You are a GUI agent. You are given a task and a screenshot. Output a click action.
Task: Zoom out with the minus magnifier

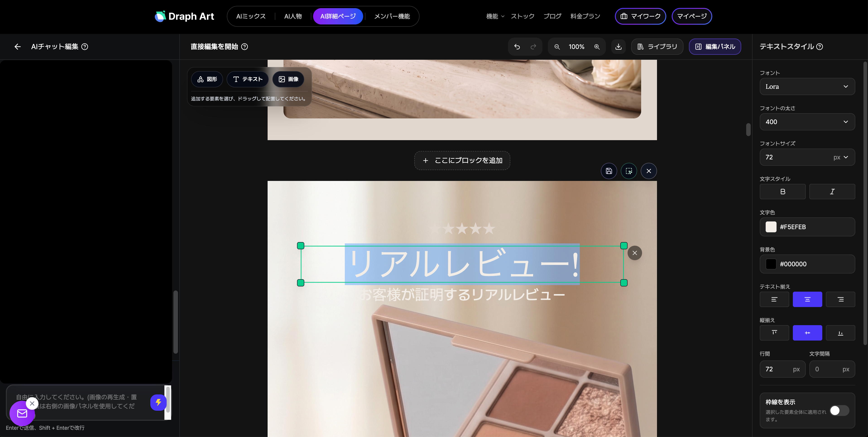(x=557, y=47)
